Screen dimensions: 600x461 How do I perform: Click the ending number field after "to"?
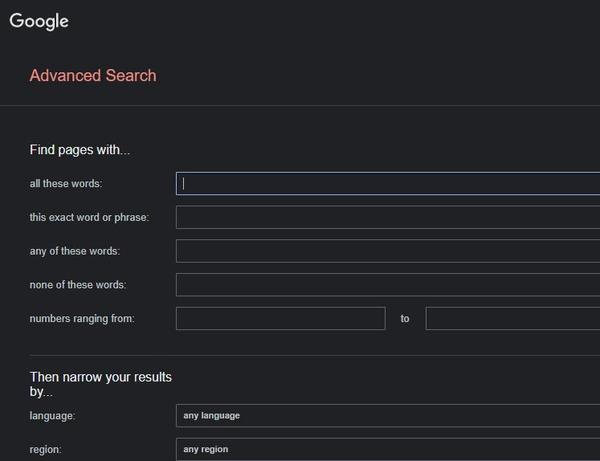tap(512, 319)
